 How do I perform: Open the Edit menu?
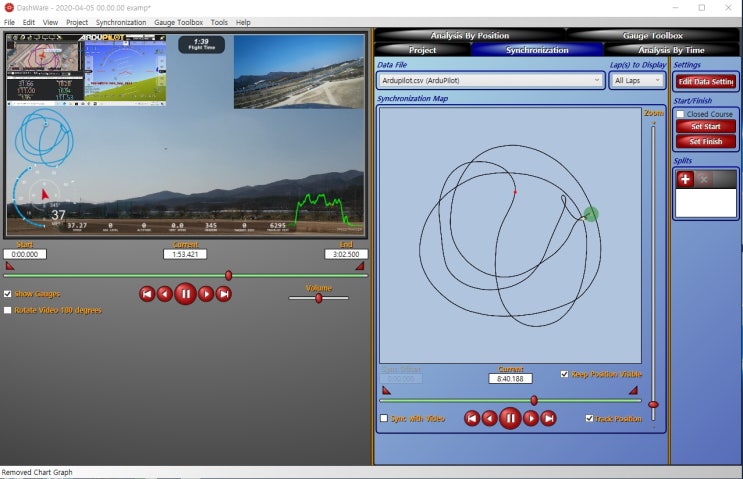pos(28,22)
